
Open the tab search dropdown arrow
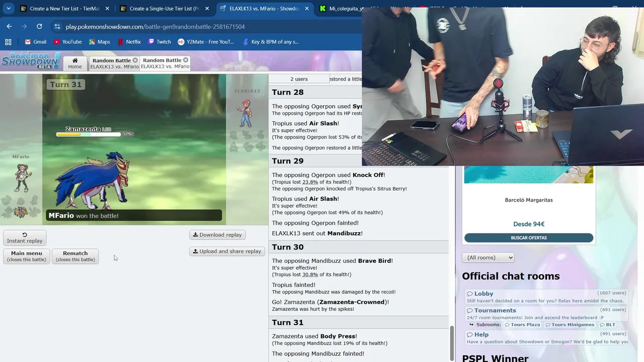(x=9, y=8)
